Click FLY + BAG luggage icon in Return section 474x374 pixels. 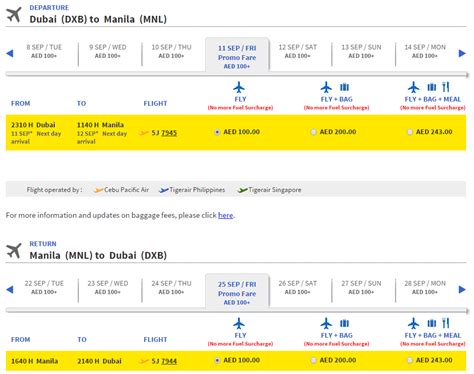344,323
